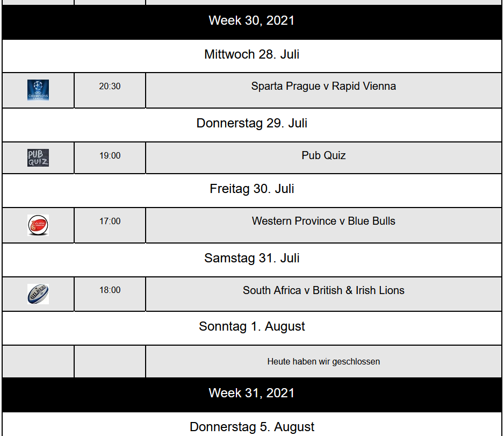Select the Week 30, 2021 header

click(251, 20)
